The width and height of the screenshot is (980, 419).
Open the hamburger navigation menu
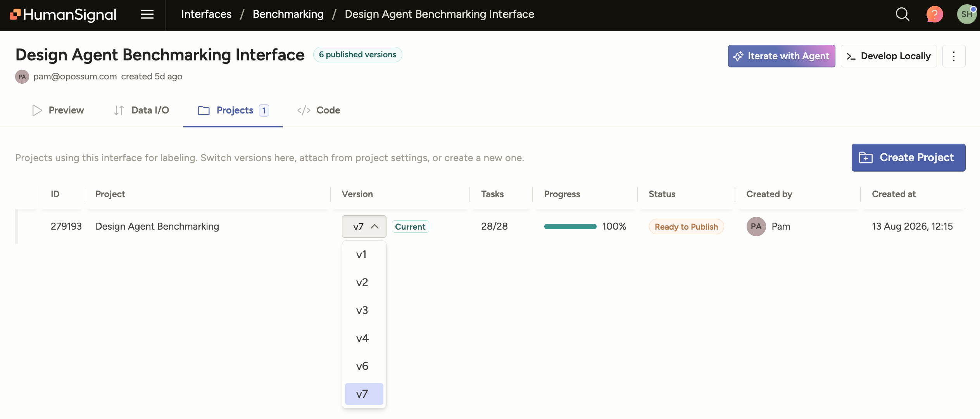[x=147, y=14]
